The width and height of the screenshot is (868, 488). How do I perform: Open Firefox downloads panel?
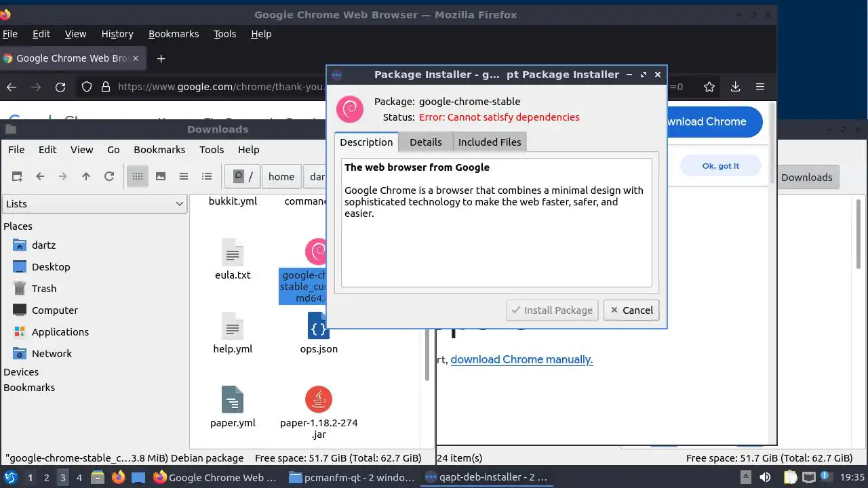point(735,87)
